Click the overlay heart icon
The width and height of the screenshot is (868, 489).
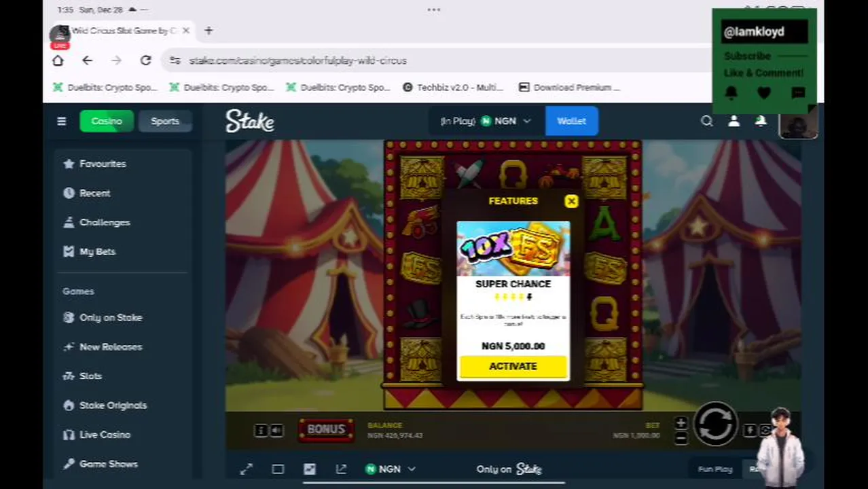764,93
